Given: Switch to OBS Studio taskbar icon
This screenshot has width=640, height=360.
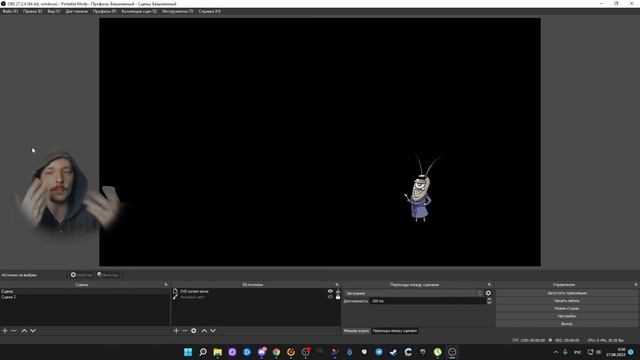Looking at the screenshot, I should coord(452,352).
